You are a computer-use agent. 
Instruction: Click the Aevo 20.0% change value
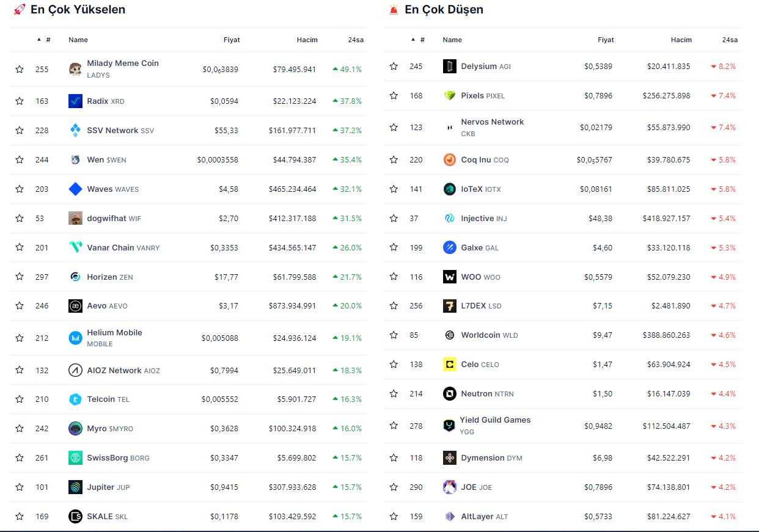point(350,306)
